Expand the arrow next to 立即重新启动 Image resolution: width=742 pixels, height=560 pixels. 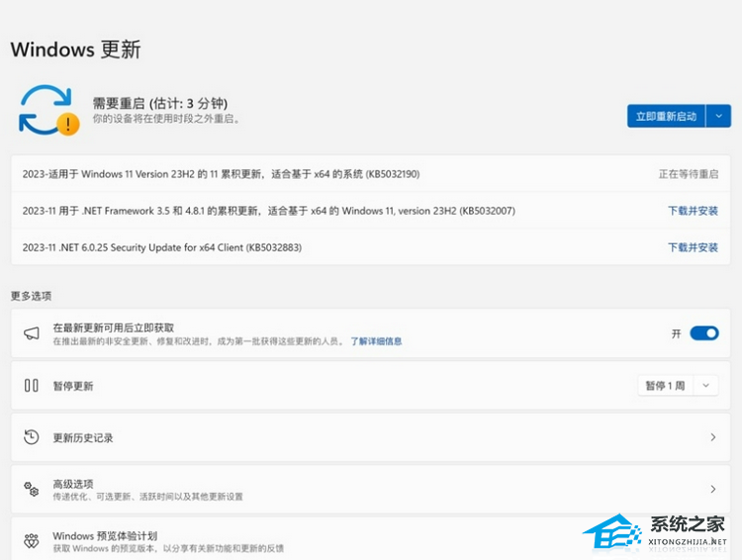point(716,116)
